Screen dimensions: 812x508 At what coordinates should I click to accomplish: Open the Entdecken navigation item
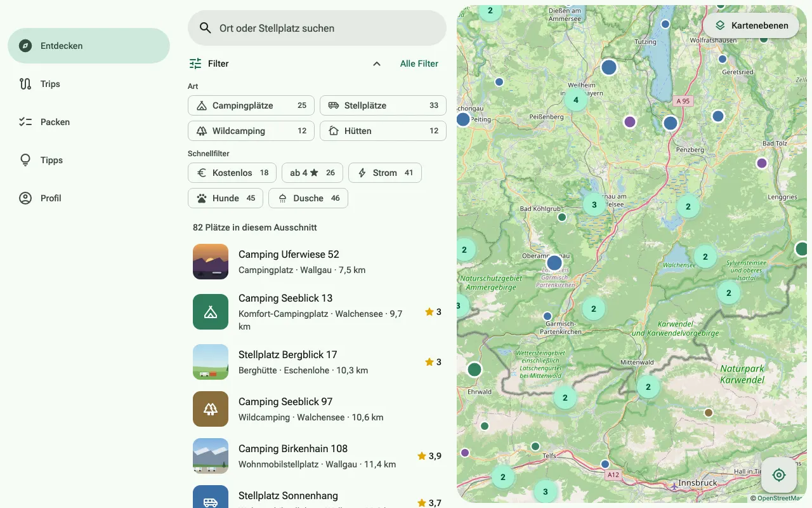89,46
